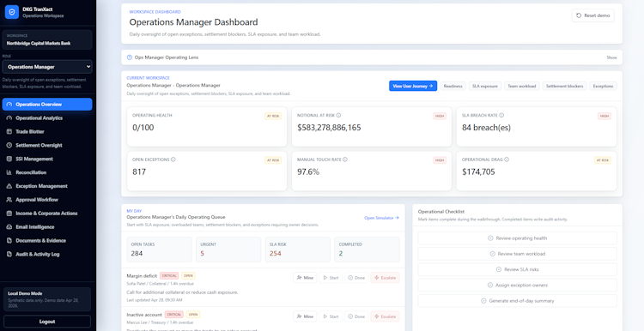
Task: Click the Operational Drag info icon
Action: 507,159
